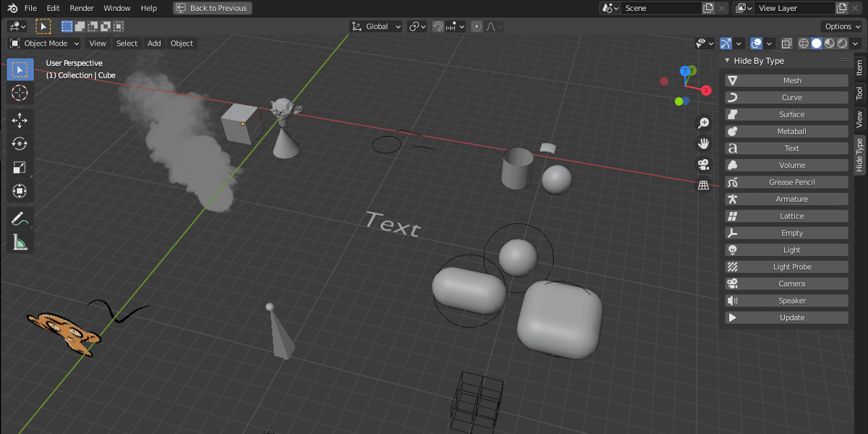Viewport: 868px width, 434px height.
Task: Set selection mode to invert selection
Action: tap(106, 26)
